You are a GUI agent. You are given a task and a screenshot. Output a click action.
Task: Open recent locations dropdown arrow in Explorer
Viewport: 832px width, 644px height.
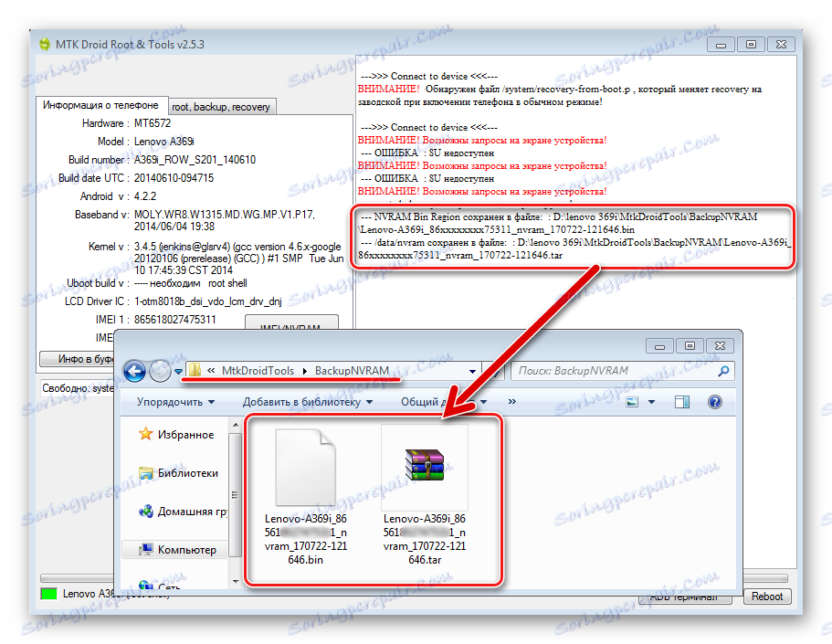(x=178, y=371)
